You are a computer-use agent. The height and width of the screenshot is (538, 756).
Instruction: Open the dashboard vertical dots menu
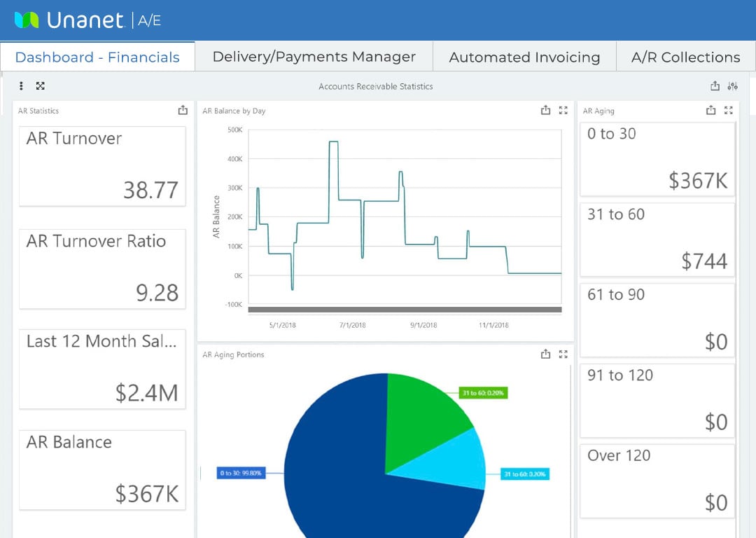(x=21, y=86)
